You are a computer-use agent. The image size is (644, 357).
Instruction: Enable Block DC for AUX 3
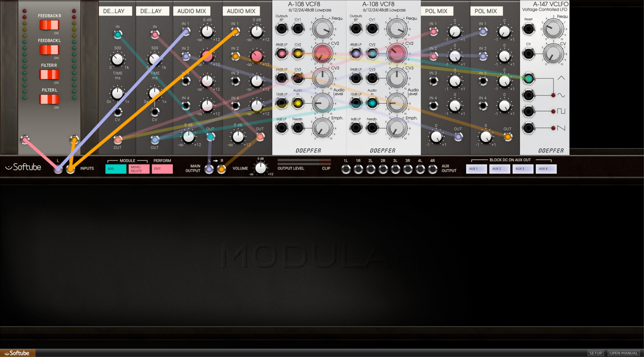tap(523, 169)
